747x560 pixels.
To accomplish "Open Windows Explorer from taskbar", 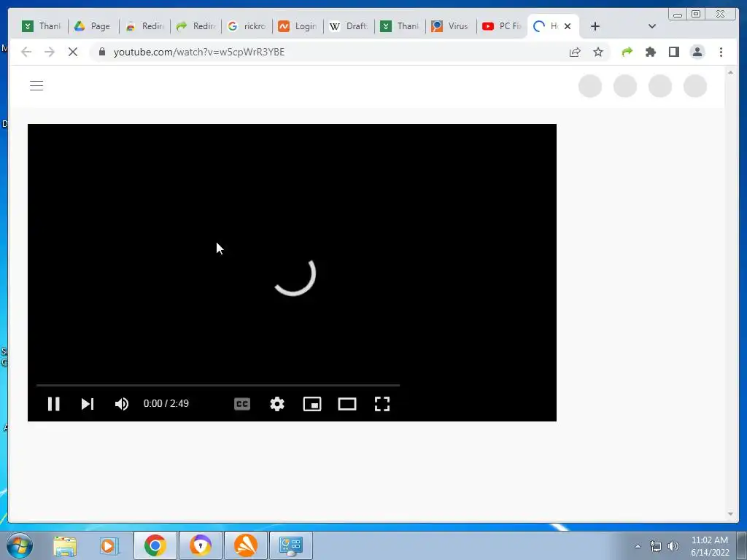I will click(65, 545).
